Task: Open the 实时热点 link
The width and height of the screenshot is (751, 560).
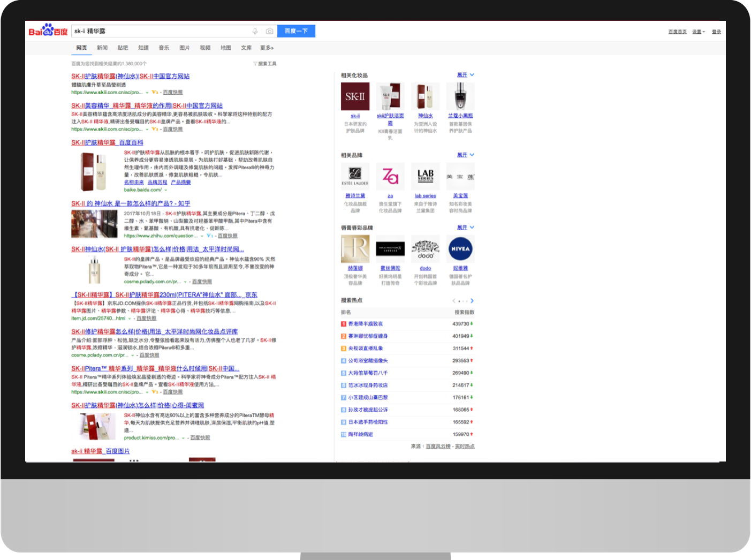Action: click(465, 447)
